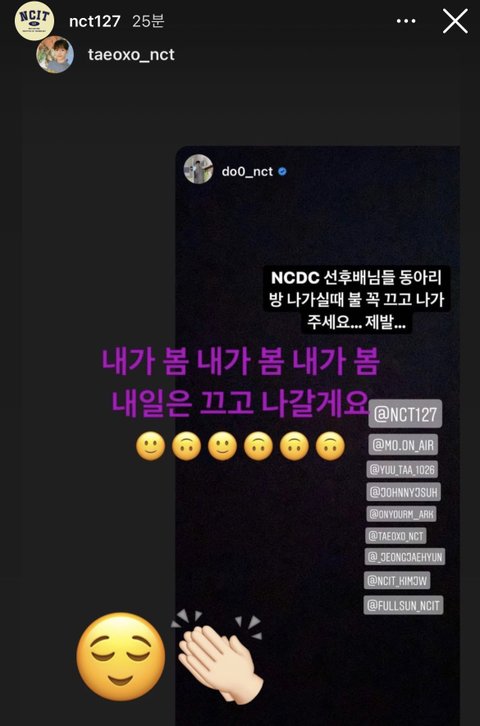
Task: Tap the @YUU_TAA_1026 mention tag
Action: point(402,469)
